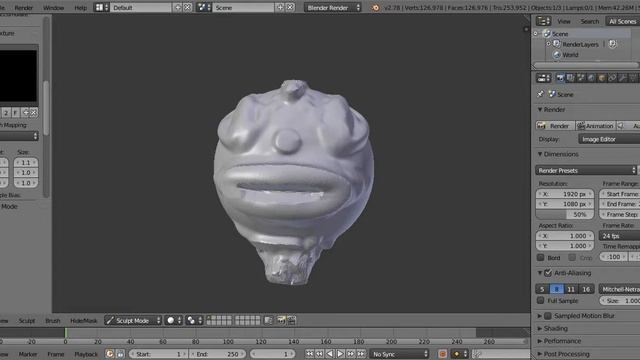Delete the Default screen layout

(x=187, y=7)
